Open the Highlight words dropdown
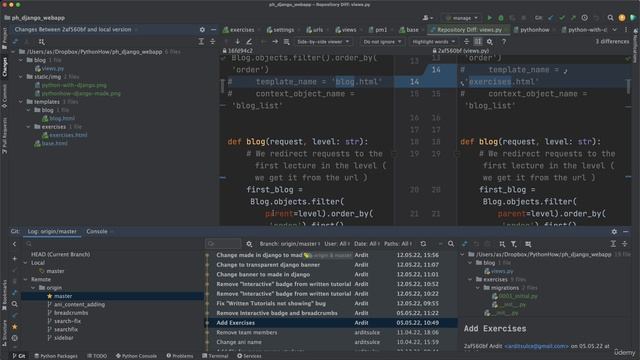 pyautogui.click(x=433, y=42)
